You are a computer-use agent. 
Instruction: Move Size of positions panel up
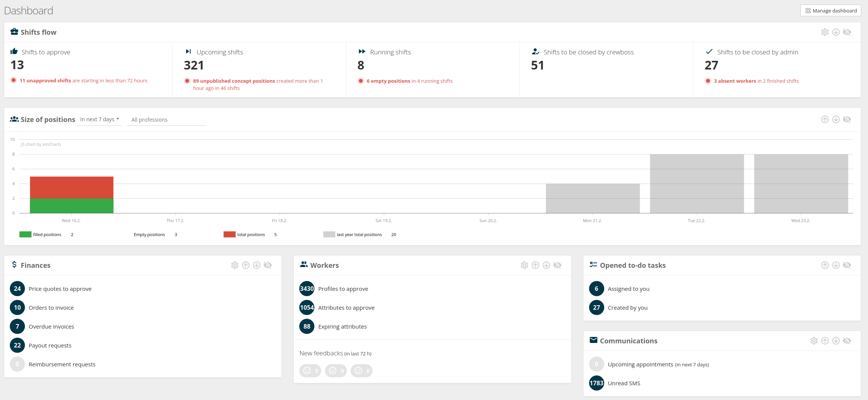click(825, 119)
